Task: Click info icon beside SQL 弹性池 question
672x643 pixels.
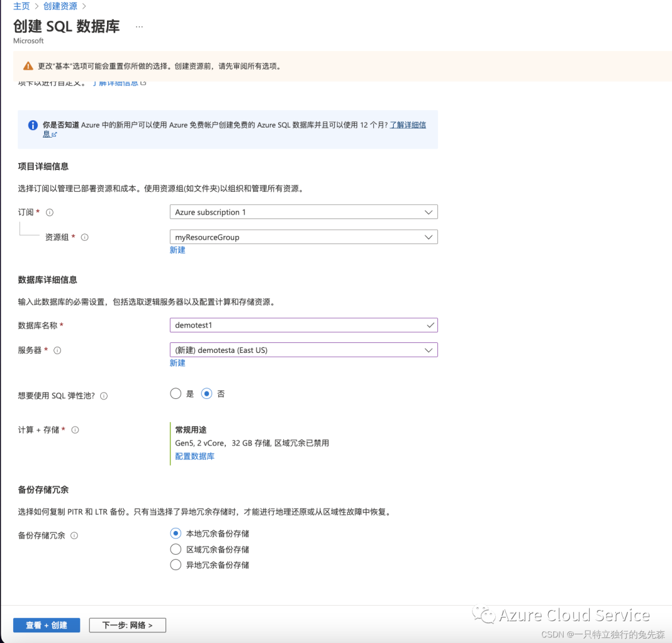Action: pos(104,396)
